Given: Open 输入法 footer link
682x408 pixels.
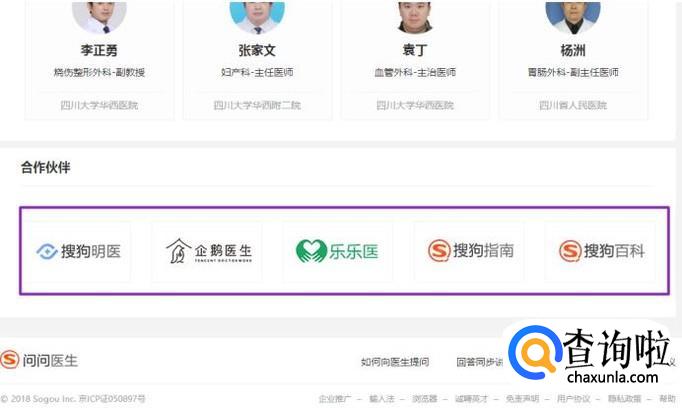Looking at the screenshot, I should (381, 398).
